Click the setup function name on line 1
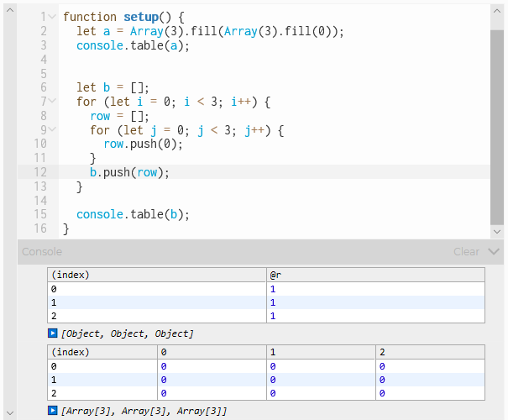 coord(141,17)
